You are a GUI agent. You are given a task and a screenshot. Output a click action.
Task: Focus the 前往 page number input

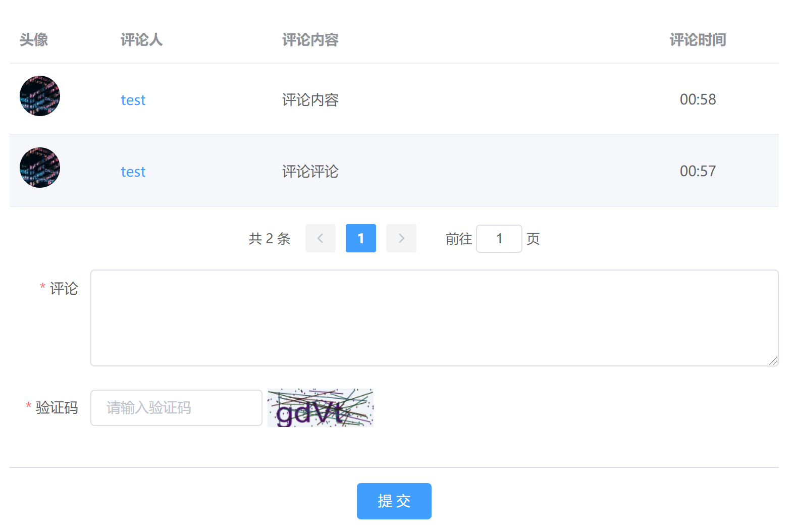(499, 239)
